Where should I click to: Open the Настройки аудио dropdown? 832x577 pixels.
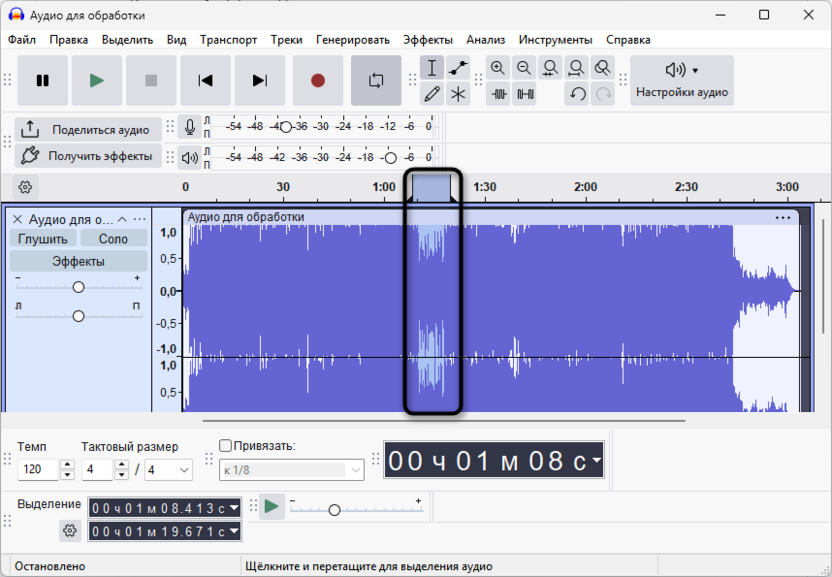coord(679,80)
